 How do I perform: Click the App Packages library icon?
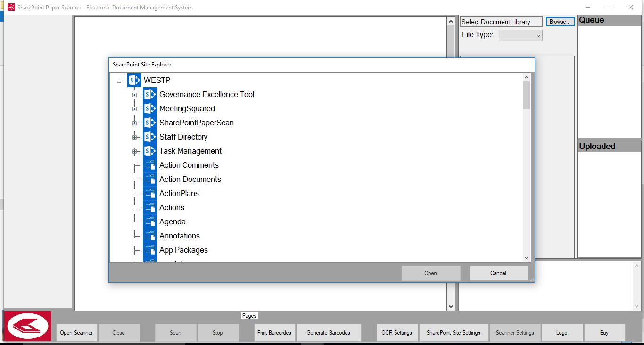[x=150, y=250]
